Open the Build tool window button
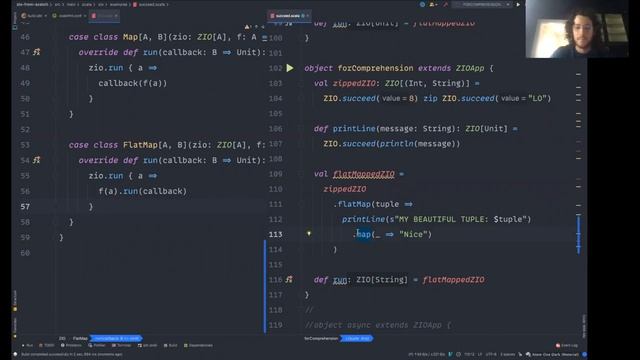 pos(171,345)
